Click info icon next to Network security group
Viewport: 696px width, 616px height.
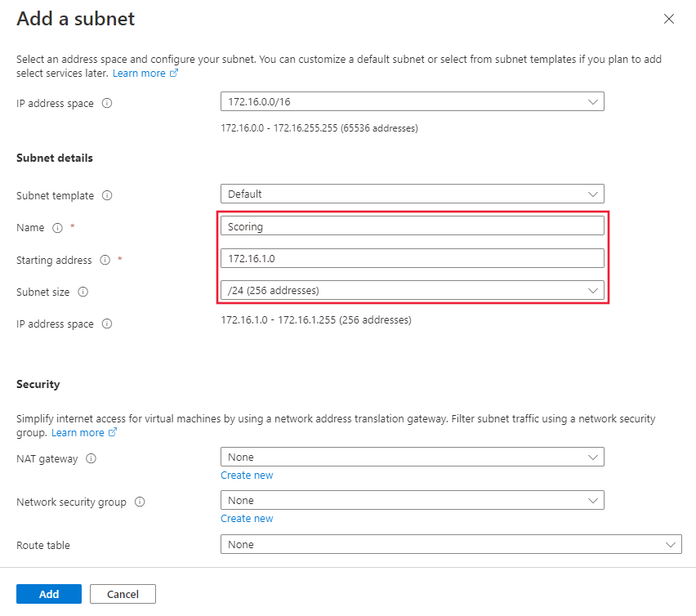pos(140,502)
